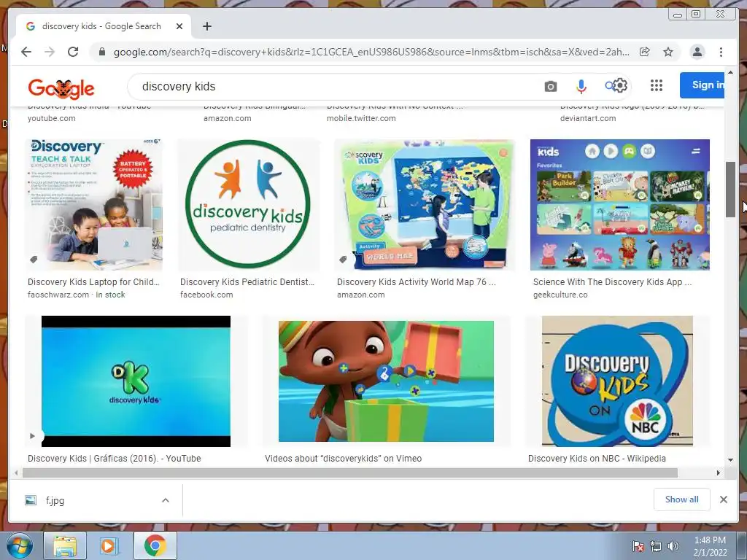Click the product tag icon on World Map image
Viewport: 747px width, 560px height.
tap(343, 260)
